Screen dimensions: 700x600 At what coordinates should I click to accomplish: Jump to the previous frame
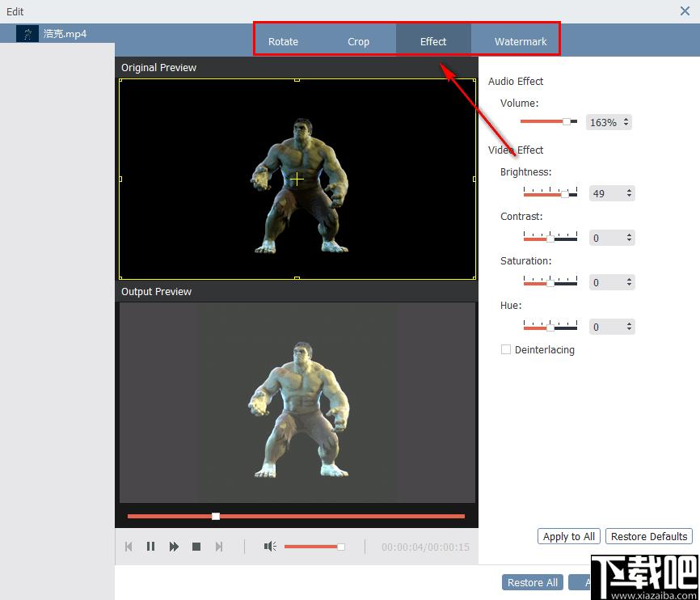pos(129,547)
